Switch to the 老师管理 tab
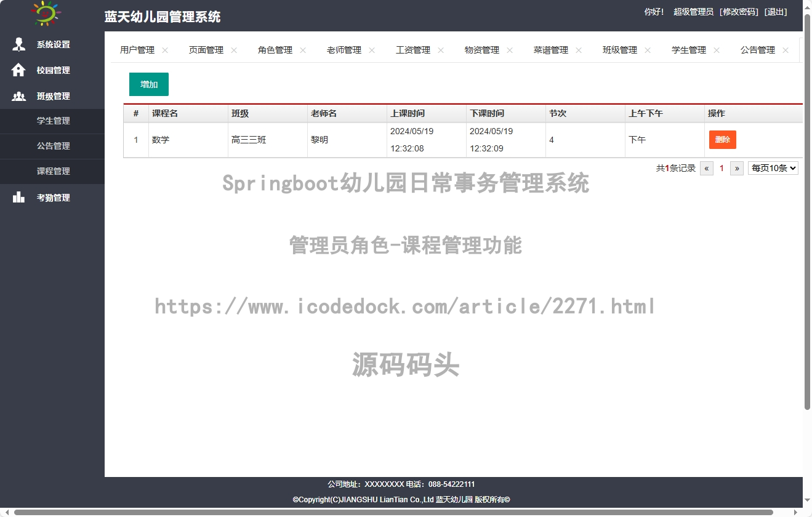812x517 pixels. click(x=344, y=50)
